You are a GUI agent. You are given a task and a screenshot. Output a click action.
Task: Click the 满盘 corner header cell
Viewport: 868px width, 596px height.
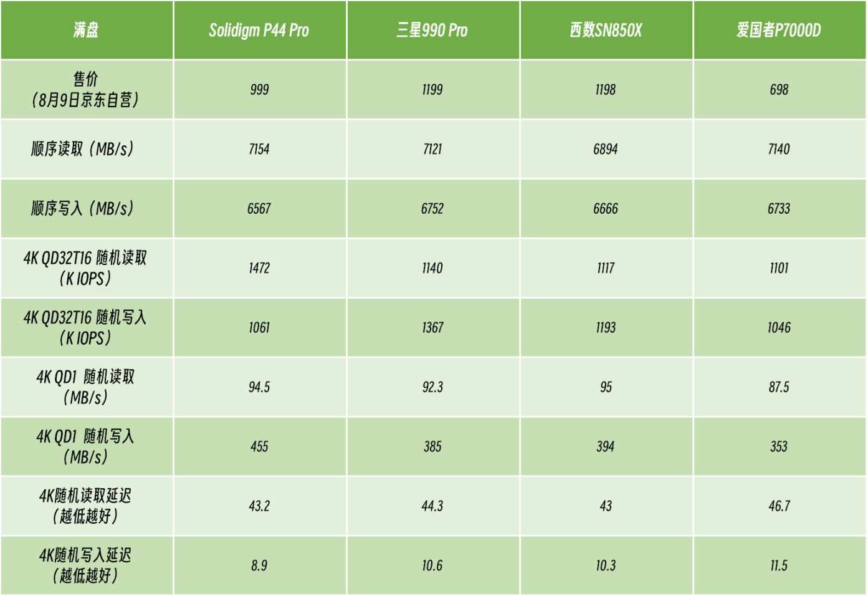86,30
